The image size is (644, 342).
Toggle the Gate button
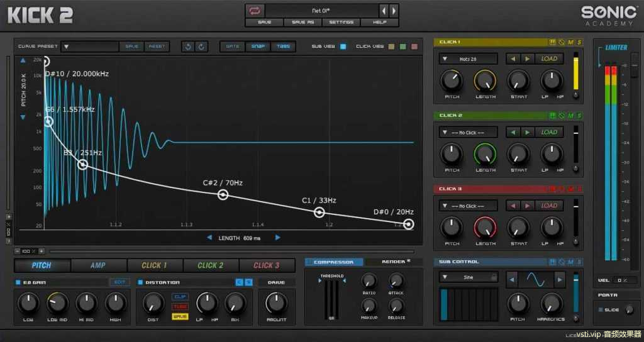233,47
